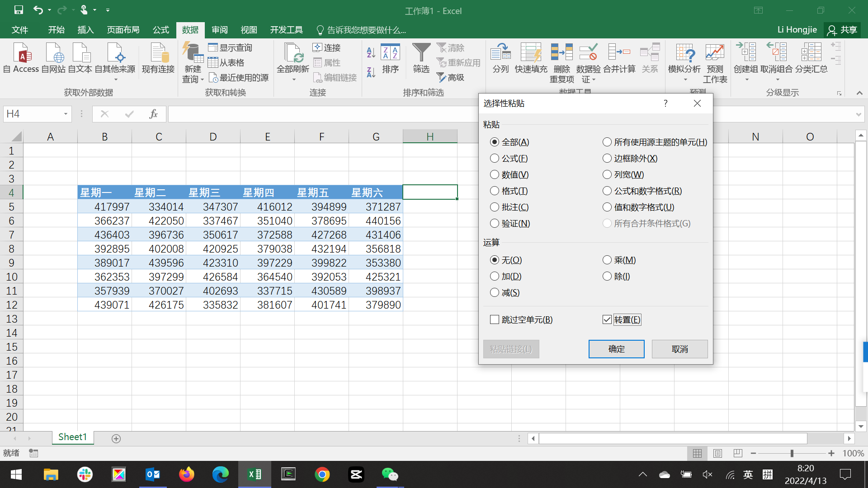
Task: Expand the 全部刷新 dropdown arrow
Action: tap(293, 80)
